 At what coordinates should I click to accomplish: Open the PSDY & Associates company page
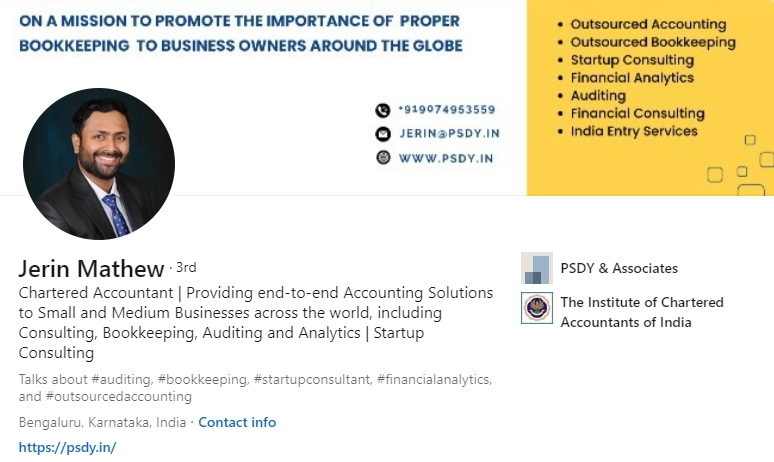[x=619, y=268]
